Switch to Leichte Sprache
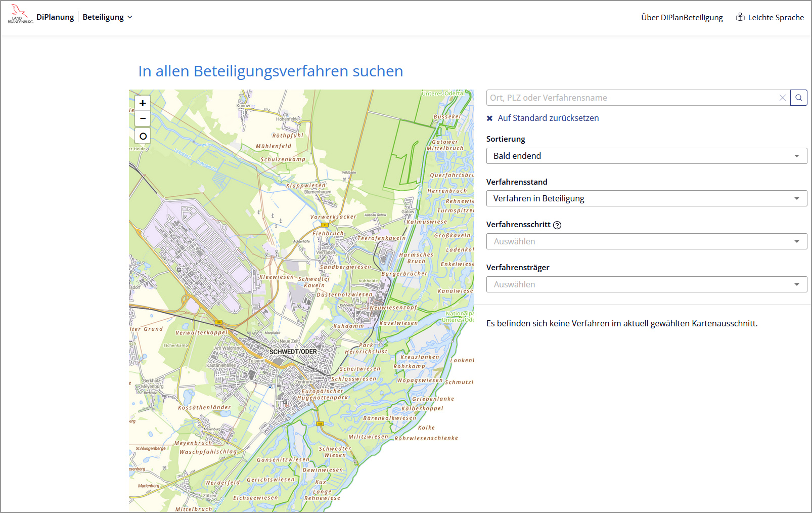This screenshot has height=513, width=812. pos(776,17)
